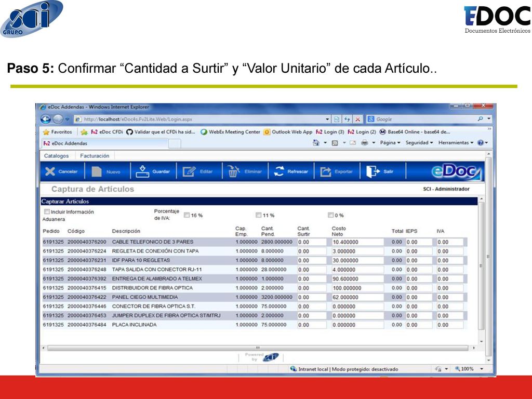532x399 pixels.
Task: Select row JUMPER DUPLEX DE FIBRA OPTICA
Action: click(x=254, y=315)
